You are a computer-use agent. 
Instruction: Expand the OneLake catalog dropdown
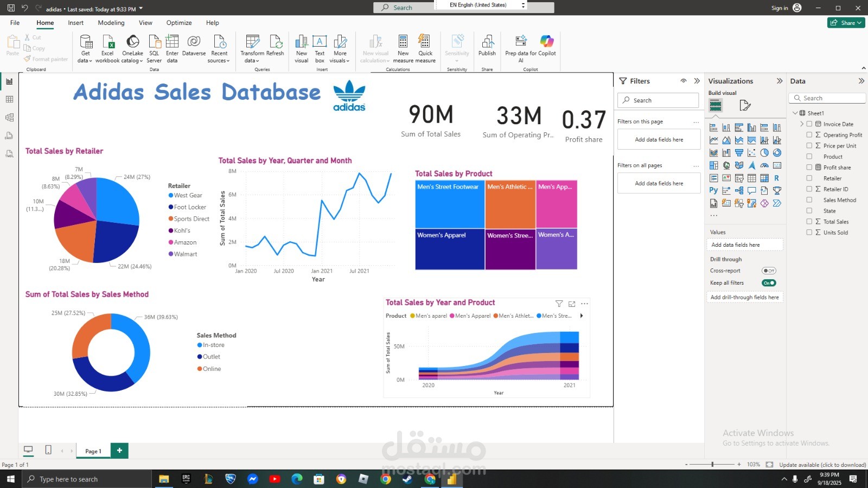coord(132,49)
